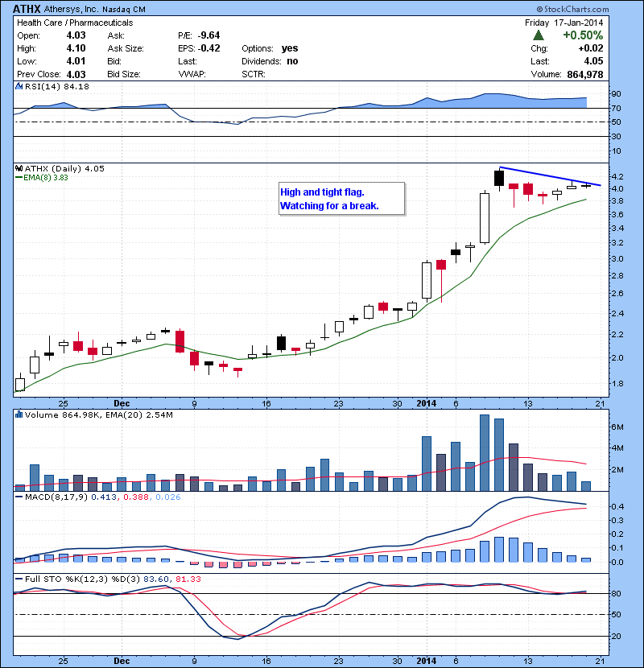The height and width of the screenshot is (668, 644).
Task: Click the 6M volume axis label
Action: tap(617, 427)
